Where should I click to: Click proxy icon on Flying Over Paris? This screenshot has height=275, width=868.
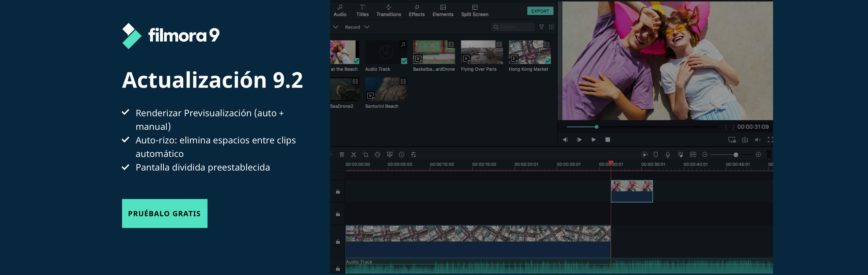pos(466,59)
